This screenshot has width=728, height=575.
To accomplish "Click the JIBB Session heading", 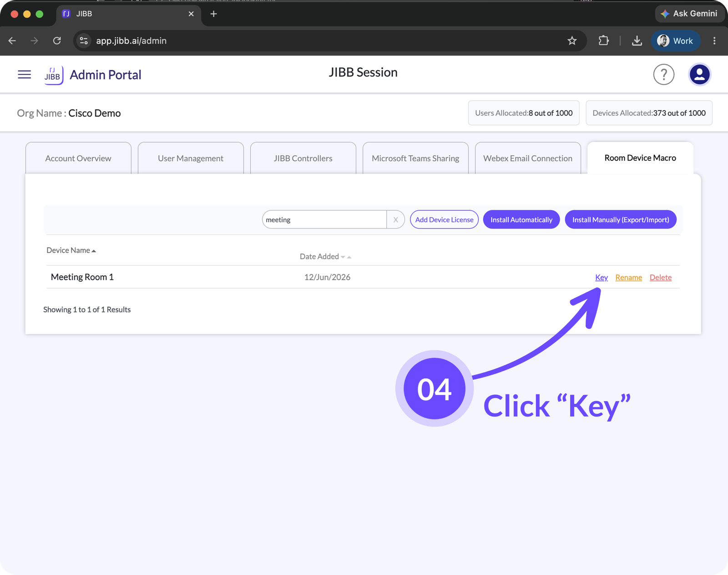I will (x=363, y=72).
